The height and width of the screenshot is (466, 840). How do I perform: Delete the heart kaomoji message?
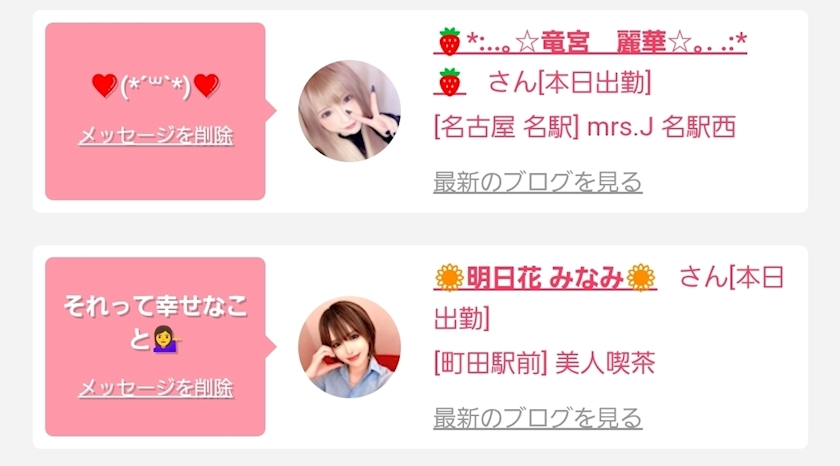click(x=156, y=135)
